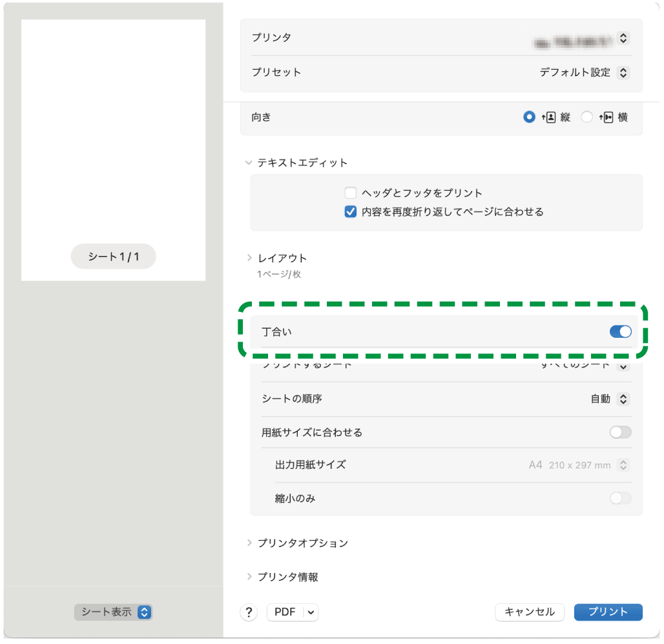This screenshot has width=664, height=644.
Task: Click the プリント button
Action: click(607, 612)
